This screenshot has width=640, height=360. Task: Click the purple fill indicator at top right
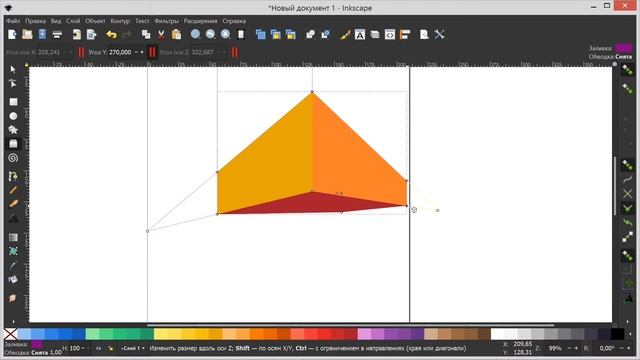pos(623,48)
